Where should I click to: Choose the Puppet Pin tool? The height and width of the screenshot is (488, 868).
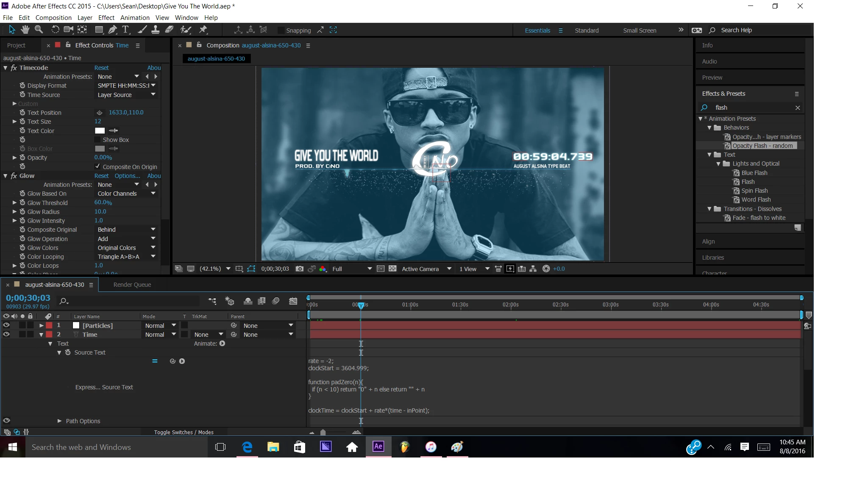point(203,30)
